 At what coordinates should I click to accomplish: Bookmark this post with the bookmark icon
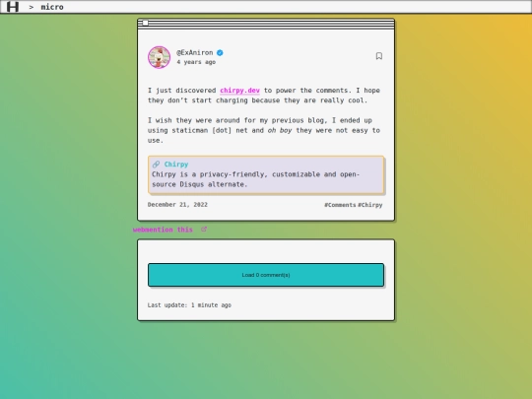(x=379, y=56)
